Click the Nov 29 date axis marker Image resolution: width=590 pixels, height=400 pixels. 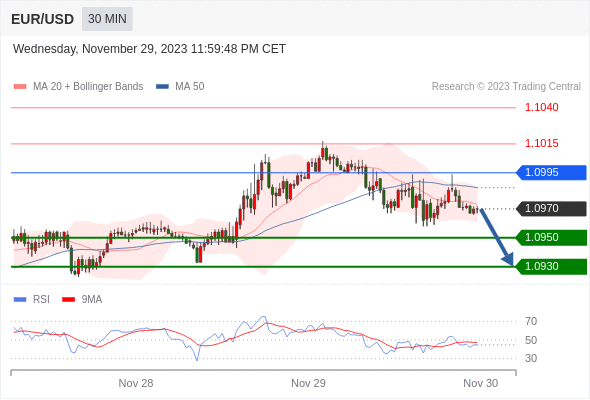point(308,383)
